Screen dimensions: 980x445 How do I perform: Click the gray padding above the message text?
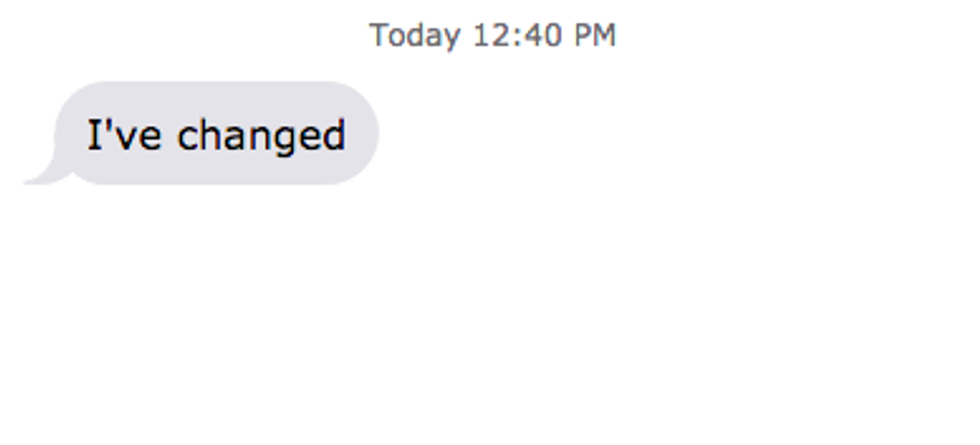click(x=216, y=99)
